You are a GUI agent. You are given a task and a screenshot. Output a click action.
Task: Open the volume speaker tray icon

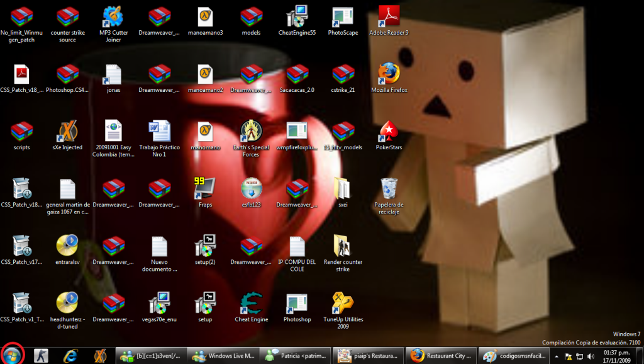(x=591, y=356)
